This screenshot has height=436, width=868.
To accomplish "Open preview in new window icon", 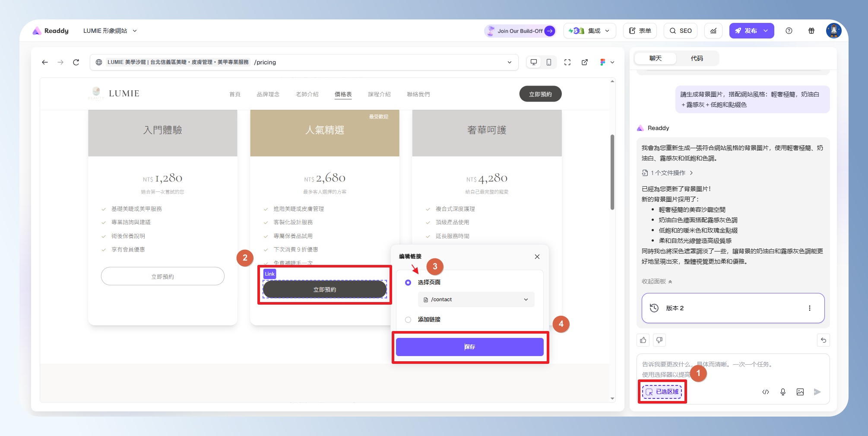I will pos(585,62).
